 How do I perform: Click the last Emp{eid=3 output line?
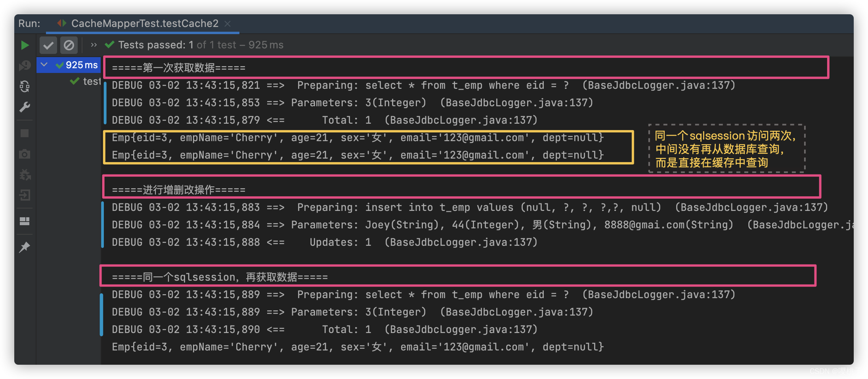pyautogui.click(x=358, y=347)
